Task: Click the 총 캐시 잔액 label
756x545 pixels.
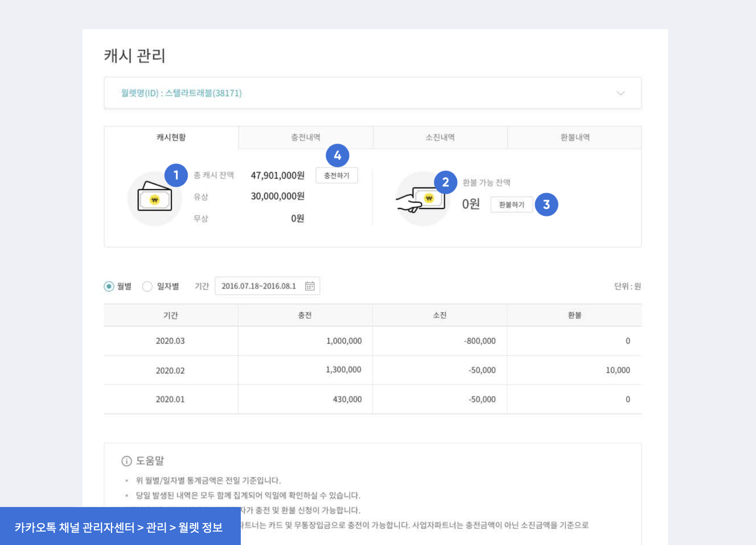Action: pyautogui.click(x=214, y=175)
